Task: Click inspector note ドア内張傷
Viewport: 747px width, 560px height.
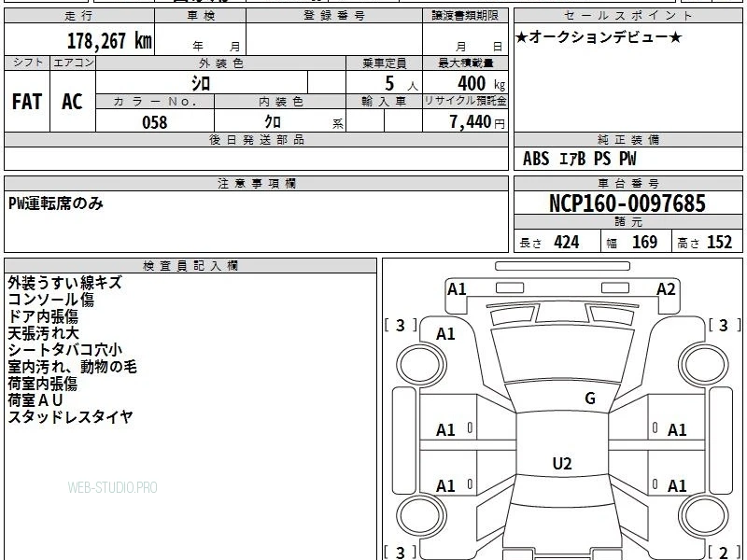Action: pyautogui.click(x=43, y=316)
